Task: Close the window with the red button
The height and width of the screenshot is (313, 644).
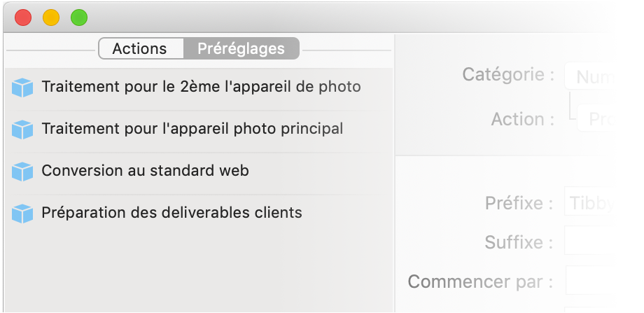Action: 24,18
